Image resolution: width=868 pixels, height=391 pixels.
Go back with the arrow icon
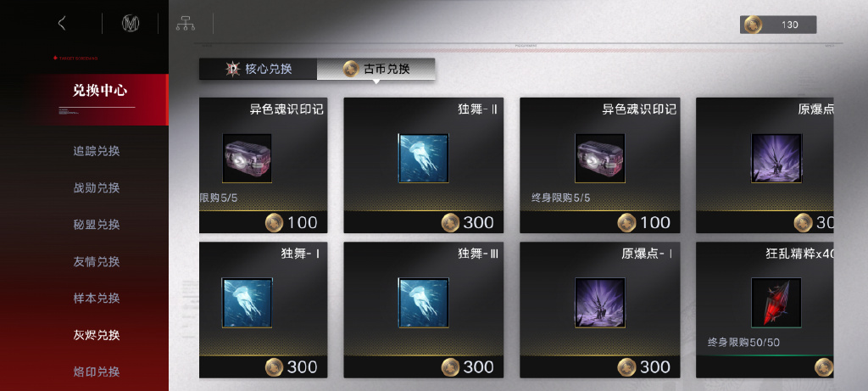tap(62, 23)
